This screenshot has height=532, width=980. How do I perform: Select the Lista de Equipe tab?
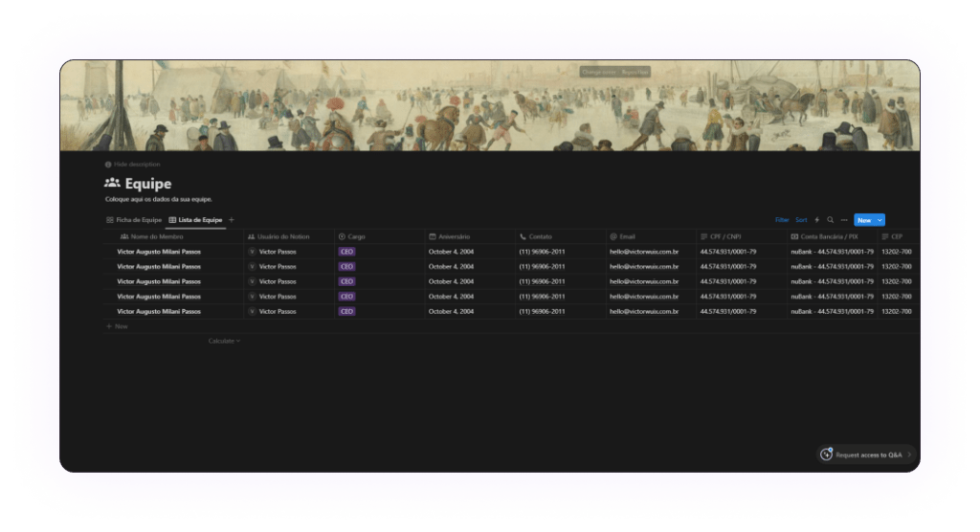pyautogui.click(x=195, y=220)
